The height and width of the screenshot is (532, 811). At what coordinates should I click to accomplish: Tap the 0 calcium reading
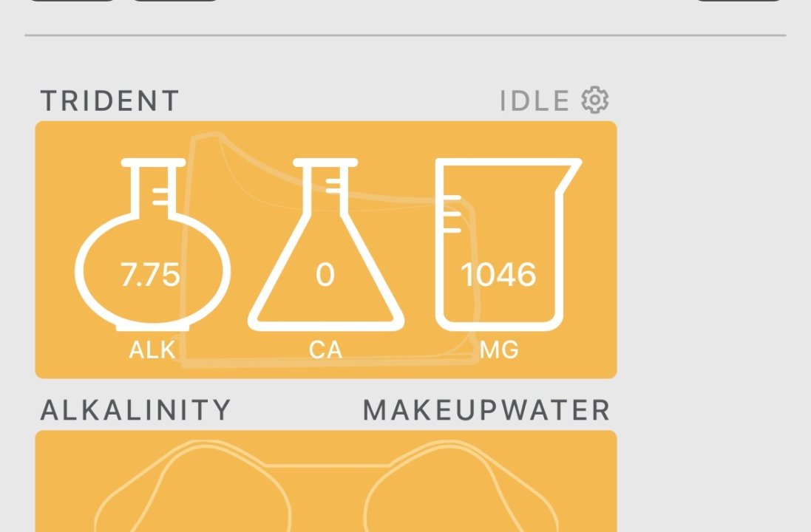tap(325, 275)
